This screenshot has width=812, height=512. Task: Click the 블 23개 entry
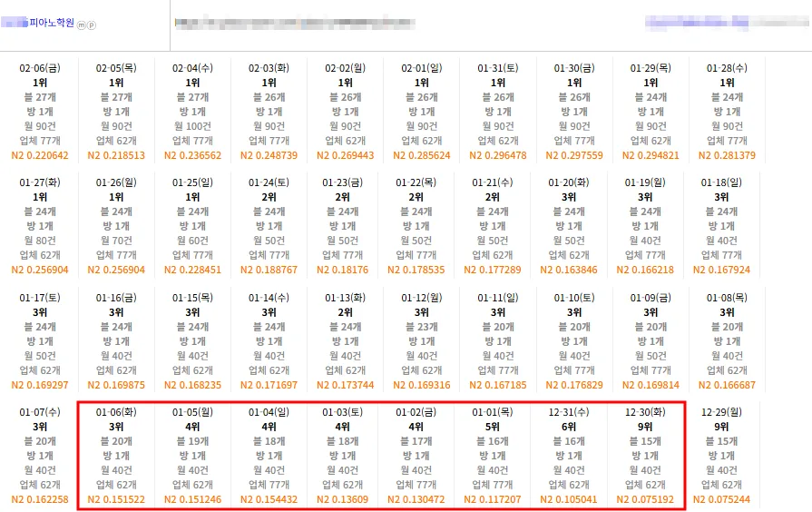coord(422,327)
